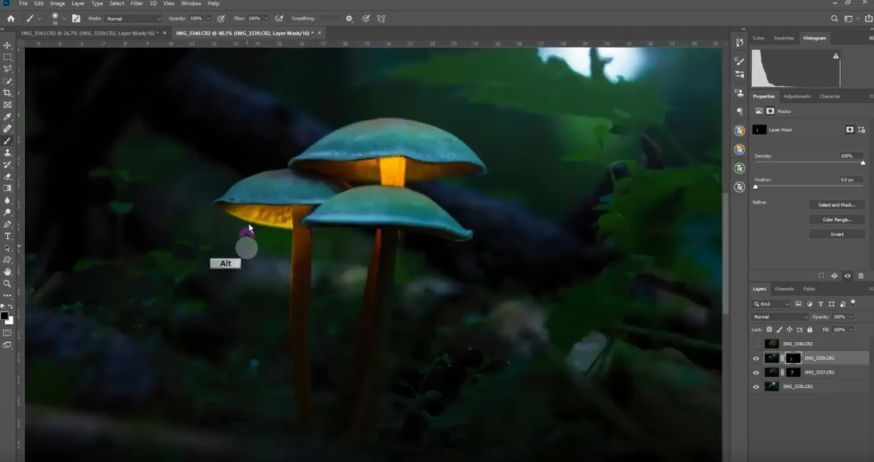Screen dimensions: 874x462
Task: Click the Density slider handle
Action: pos(863,163)
